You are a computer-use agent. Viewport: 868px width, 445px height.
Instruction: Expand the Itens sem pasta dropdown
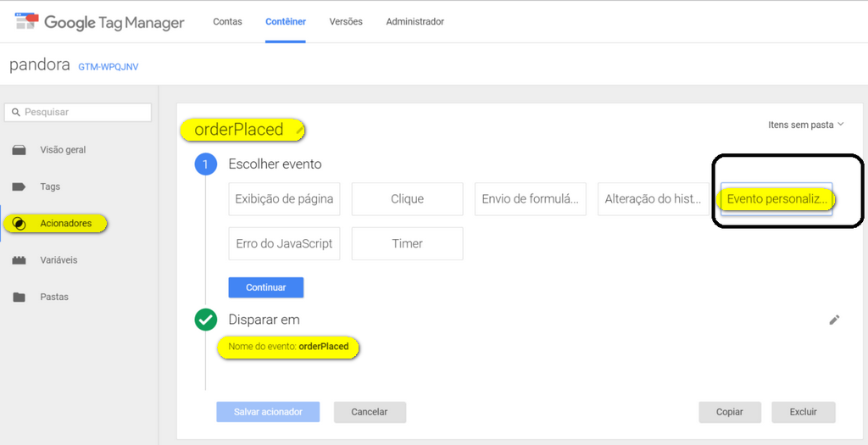pyautogui.click(x=805, y=125)
